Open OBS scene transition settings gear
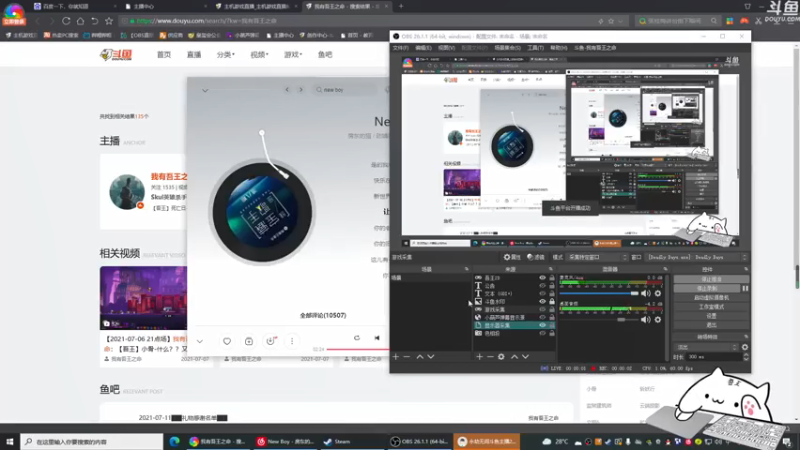Viewport: 800px width, 450px height. (745, 347)
